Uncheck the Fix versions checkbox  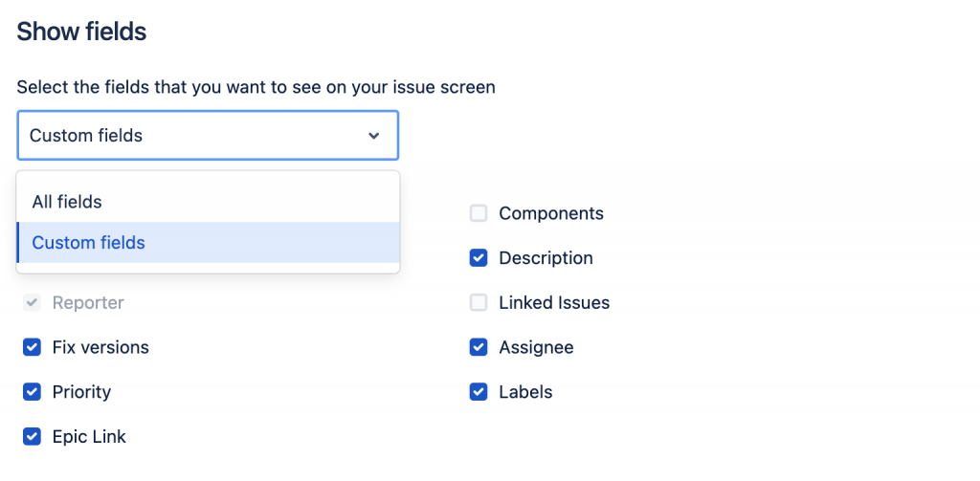pyautogui.click(x=33, y=347)
